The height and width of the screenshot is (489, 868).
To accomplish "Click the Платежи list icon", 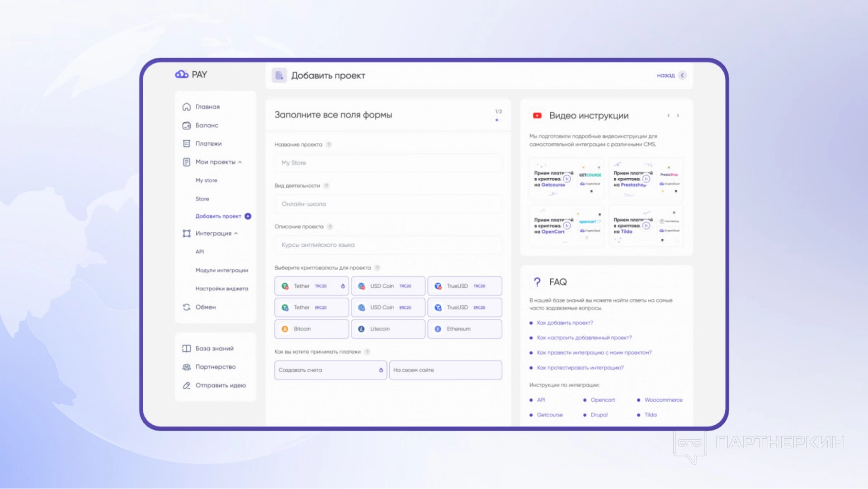I will pyautogui.click(x=186, y=143).
